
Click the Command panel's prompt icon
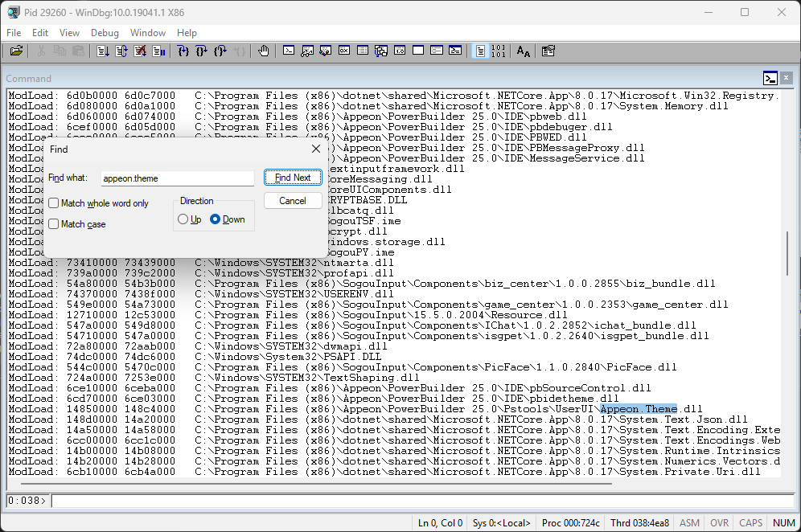pyautogui.click(x=770, y=78)
